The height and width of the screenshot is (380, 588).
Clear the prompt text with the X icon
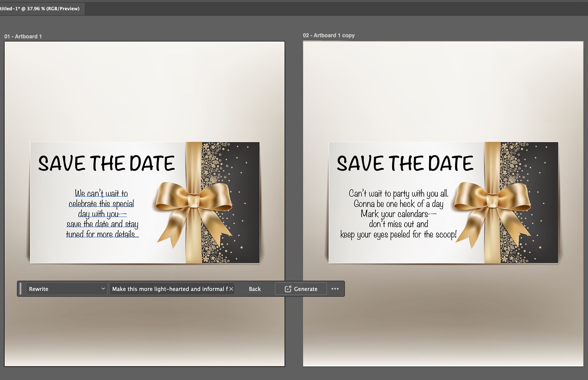click(231, 289)
